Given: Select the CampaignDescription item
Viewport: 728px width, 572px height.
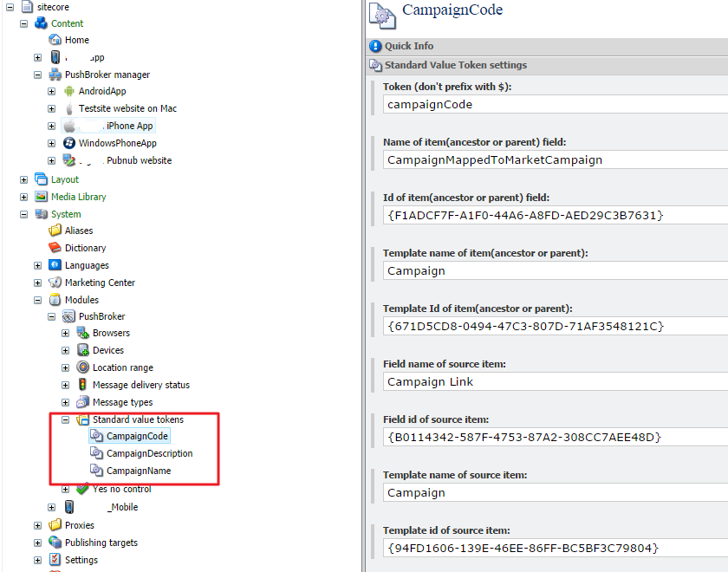Looking at the screenshot, I should 149,453.
